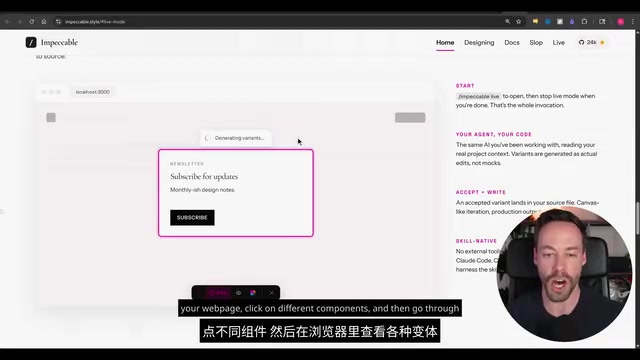This screenshot has width=640, height=360.
Task: Toggle the eye visibility icon in toolbar
Action: pyautogui.click(x=238, y=293)
